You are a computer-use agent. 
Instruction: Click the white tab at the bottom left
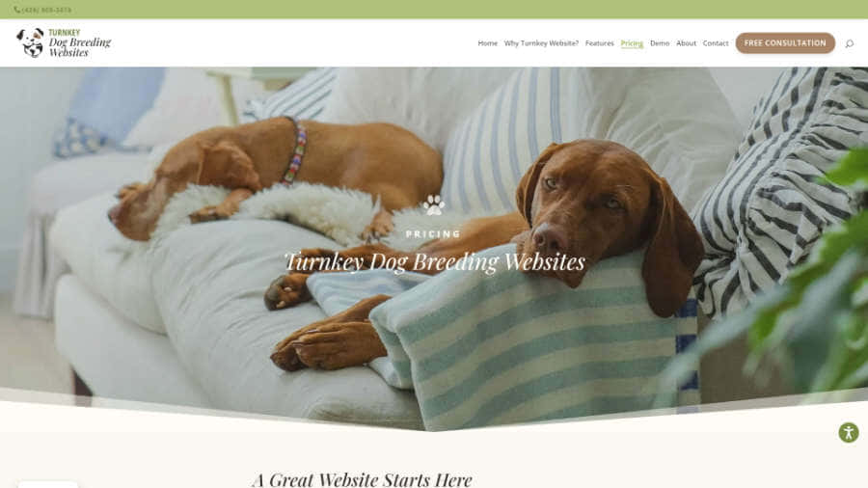(47, 485)
